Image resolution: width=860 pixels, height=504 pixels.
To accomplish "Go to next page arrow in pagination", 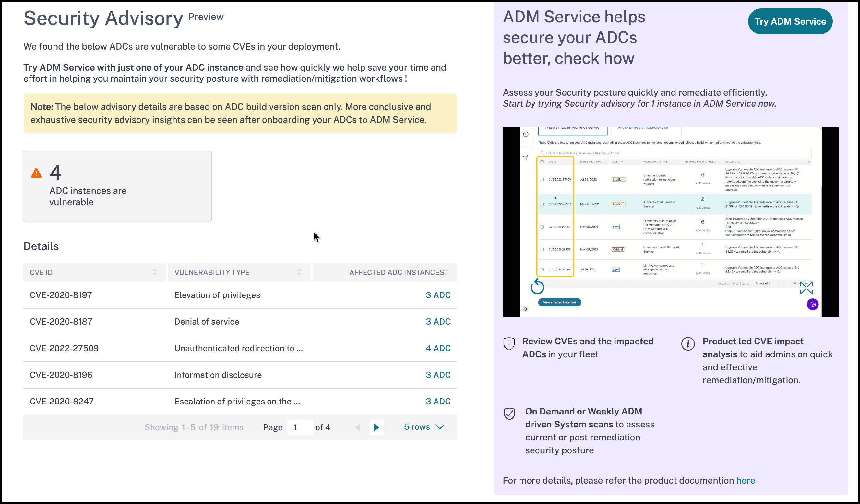I will tap(376, 427).
